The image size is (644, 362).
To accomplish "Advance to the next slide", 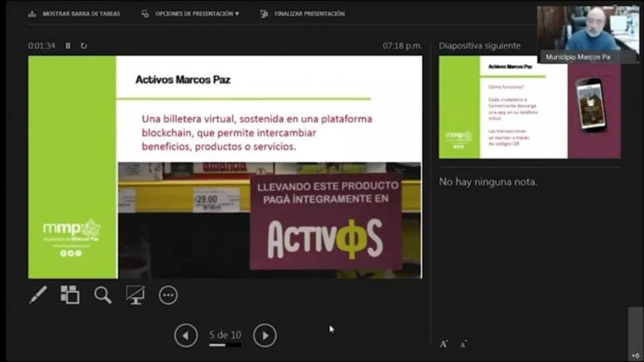I will 265,335.
